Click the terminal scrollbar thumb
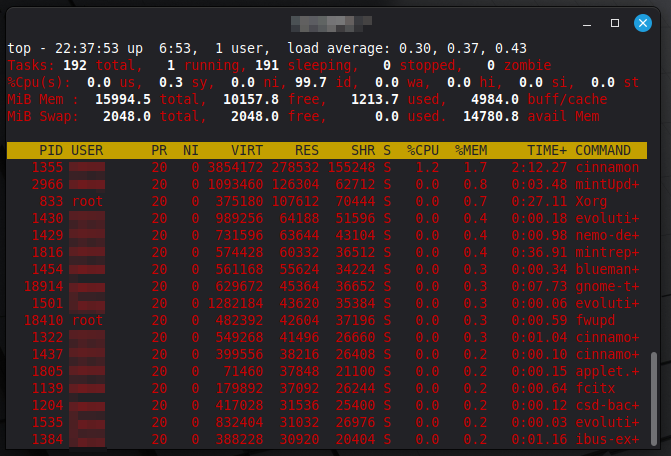 pos(655,399)
